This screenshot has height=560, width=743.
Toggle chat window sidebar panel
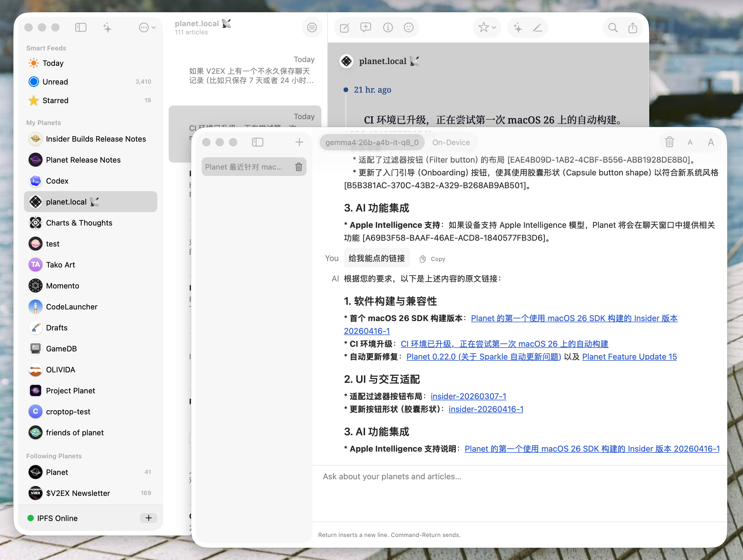tap(257, 142)
